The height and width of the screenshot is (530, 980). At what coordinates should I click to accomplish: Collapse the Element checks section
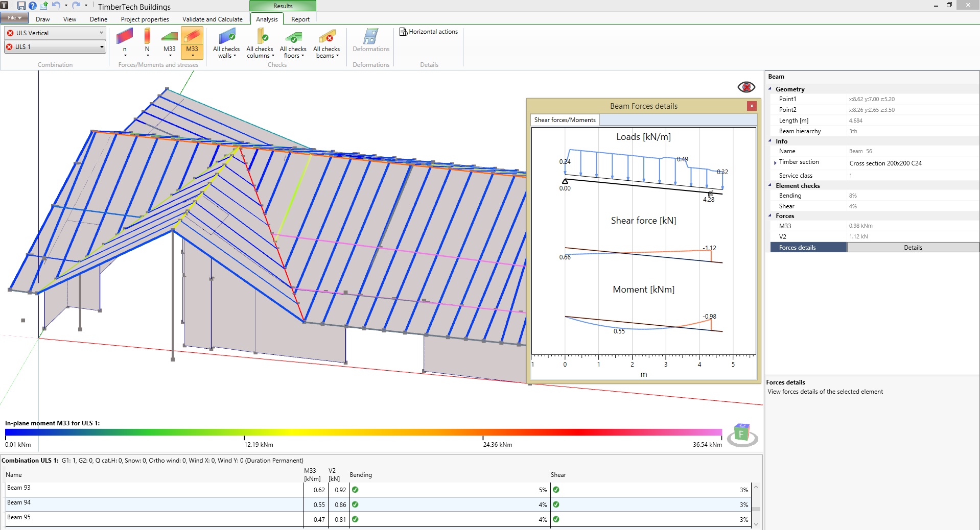tap(770, 185)
